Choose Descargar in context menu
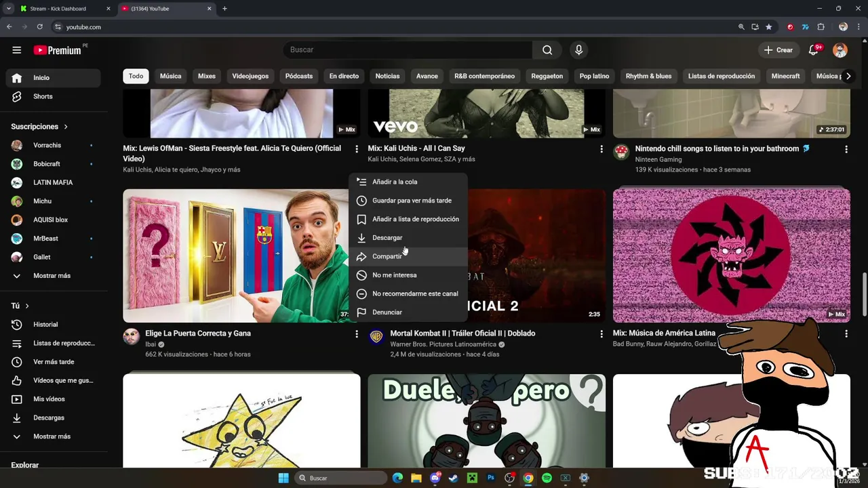 [408, 238]
